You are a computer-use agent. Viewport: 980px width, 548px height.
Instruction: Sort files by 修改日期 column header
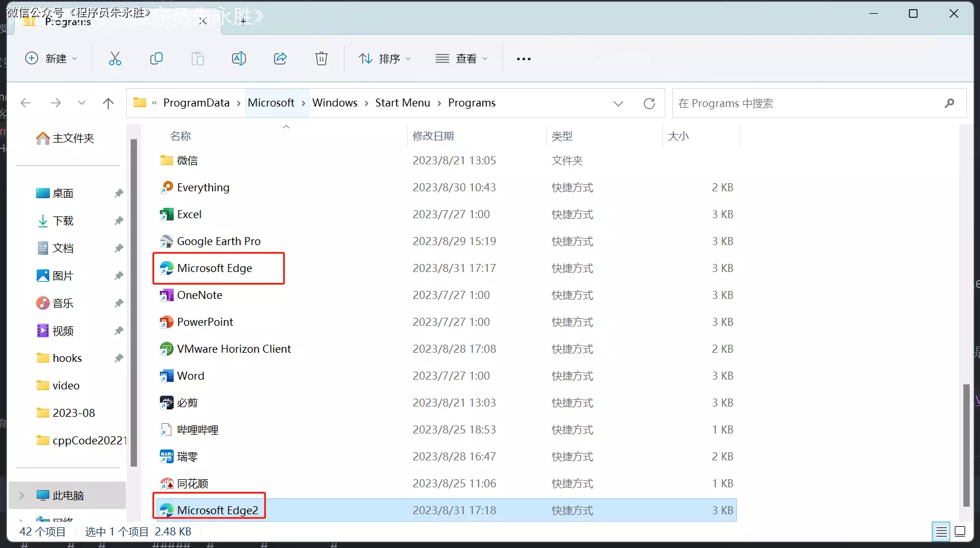click(x=433, y=136)
